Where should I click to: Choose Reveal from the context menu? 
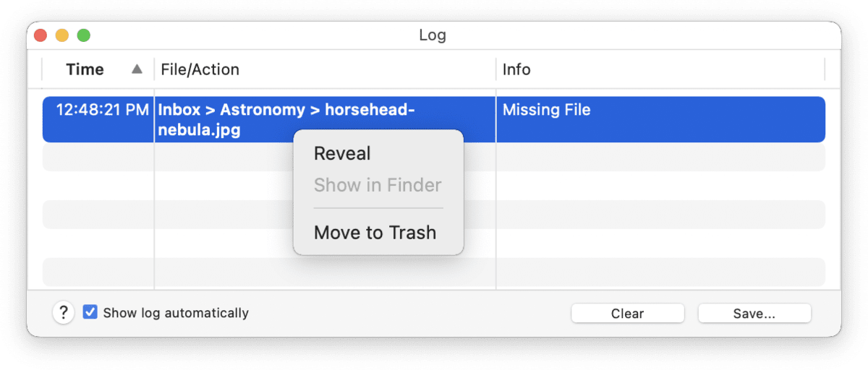[x=342, y=153]
